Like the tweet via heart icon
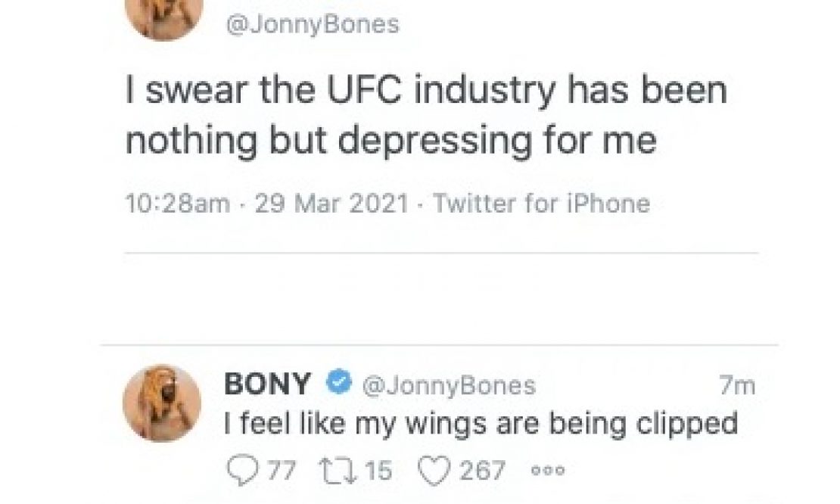The image size is (840, 504). [434, 471]
